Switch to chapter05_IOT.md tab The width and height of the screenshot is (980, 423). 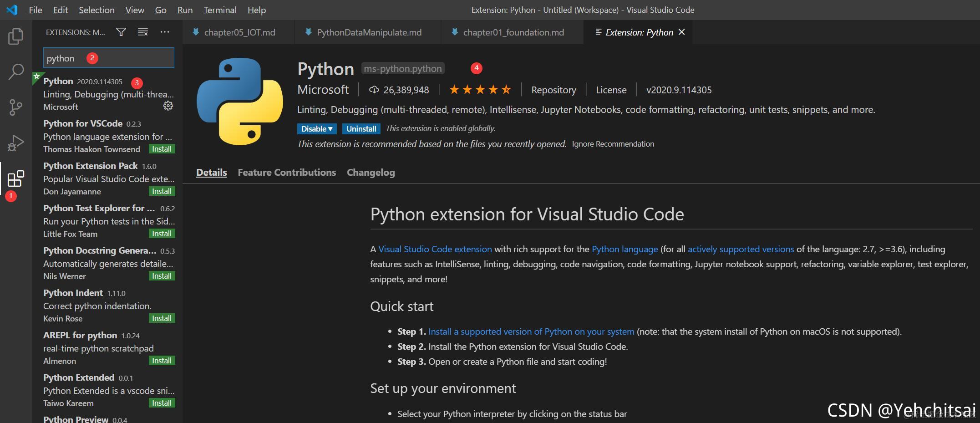239,32
